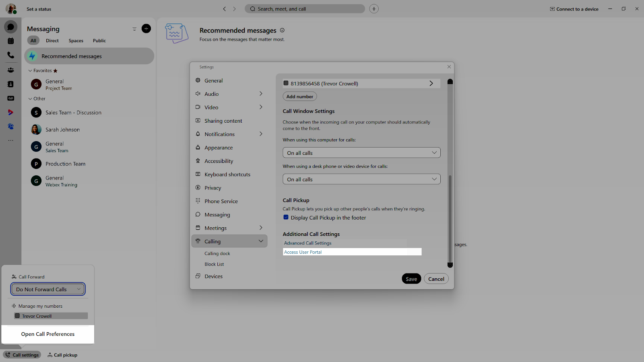Expand the Audio settings chevron

(x=261, y=94)
